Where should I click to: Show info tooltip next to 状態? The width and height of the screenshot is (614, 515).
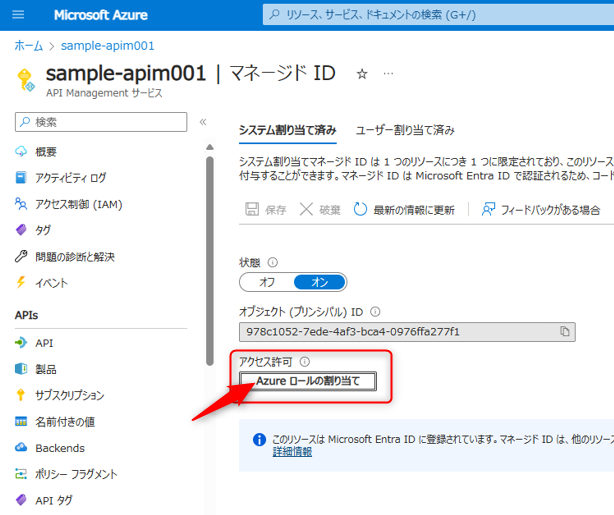(x=273, y=262)
